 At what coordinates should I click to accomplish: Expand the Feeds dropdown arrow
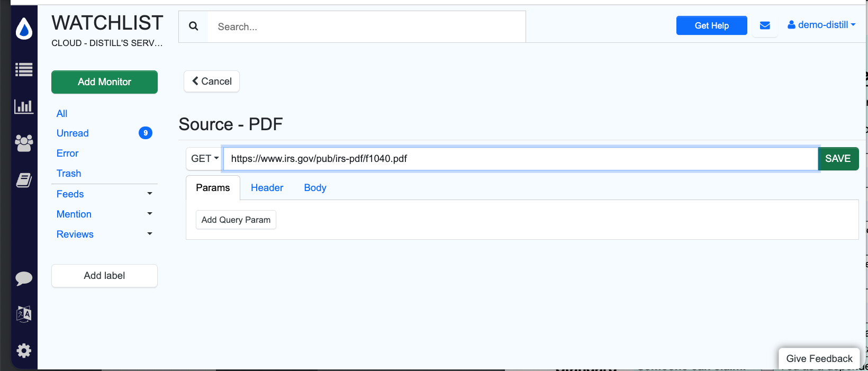150,194
